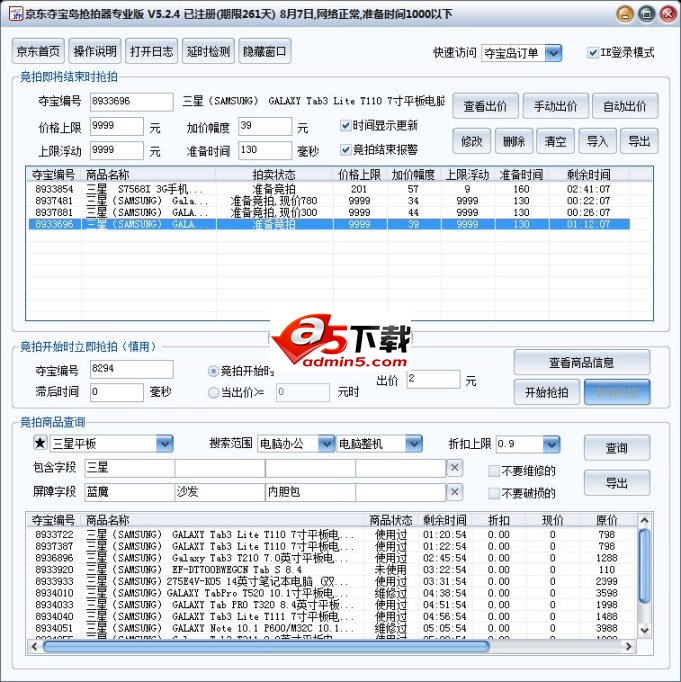Select 当出价>= radio option
Image resolution: width=681 pixels, height=682 pixels.
click(x=213, y=393)
